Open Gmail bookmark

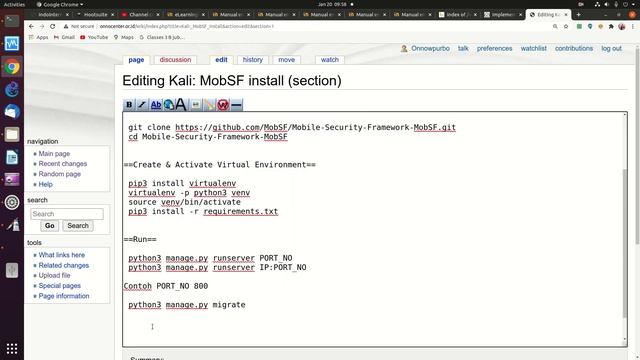click(64, 37)
